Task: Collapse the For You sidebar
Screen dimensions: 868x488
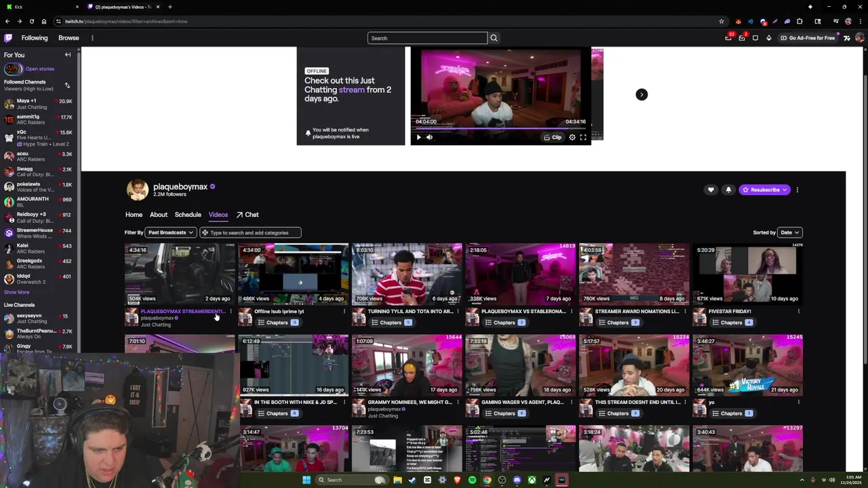Action: (x=68, y=55)
